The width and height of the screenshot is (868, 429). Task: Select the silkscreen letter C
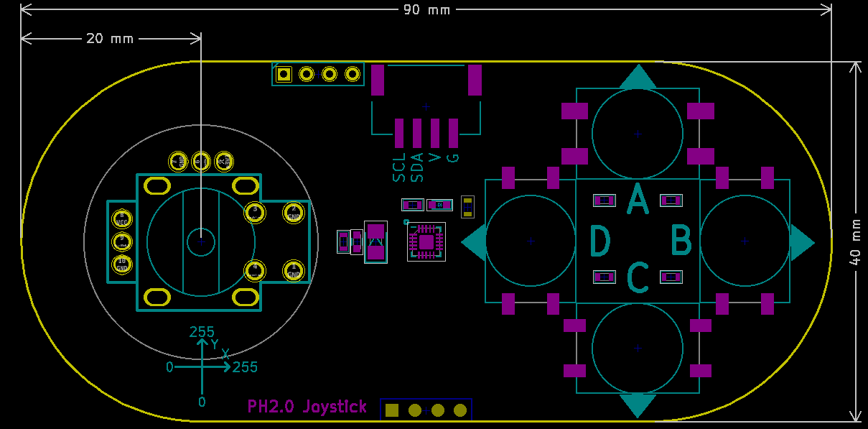point(638,279)
